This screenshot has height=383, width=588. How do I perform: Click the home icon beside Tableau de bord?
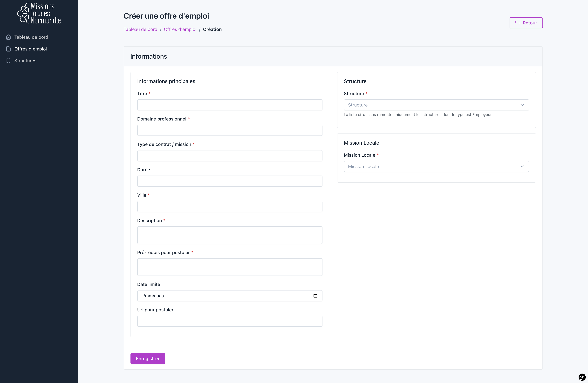pos(8,37)
